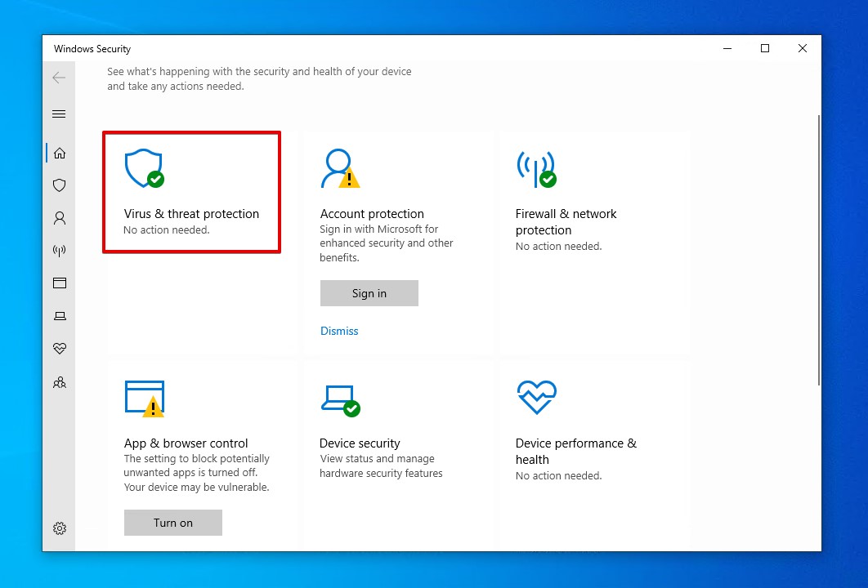868x588 pixels.
Task: Click the back arrow navigation button
Action: tap(59, 78)
